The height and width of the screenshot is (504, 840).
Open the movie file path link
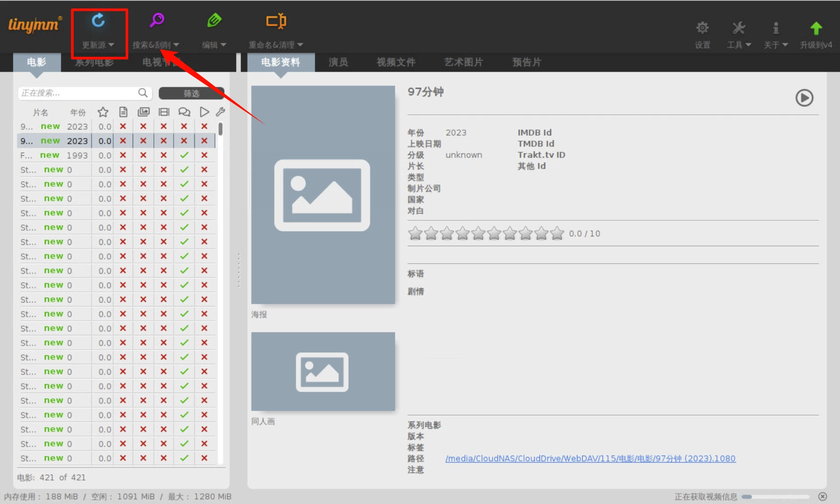(x=590, y=458)
